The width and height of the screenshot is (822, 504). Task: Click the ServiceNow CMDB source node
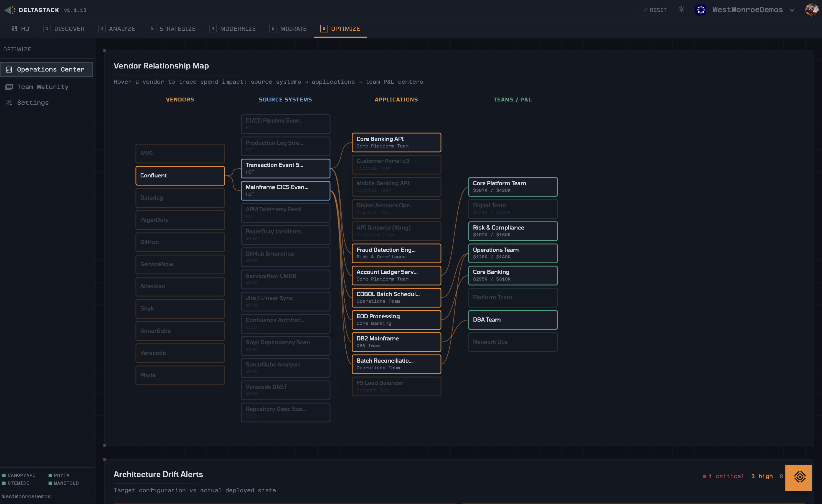(286, 279)
